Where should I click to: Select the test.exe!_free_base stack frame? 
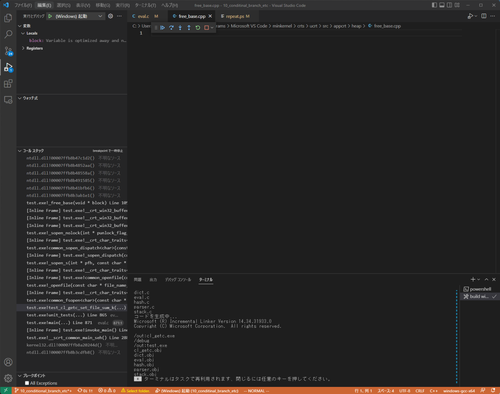pyautogui.click(x=72, y=203)
